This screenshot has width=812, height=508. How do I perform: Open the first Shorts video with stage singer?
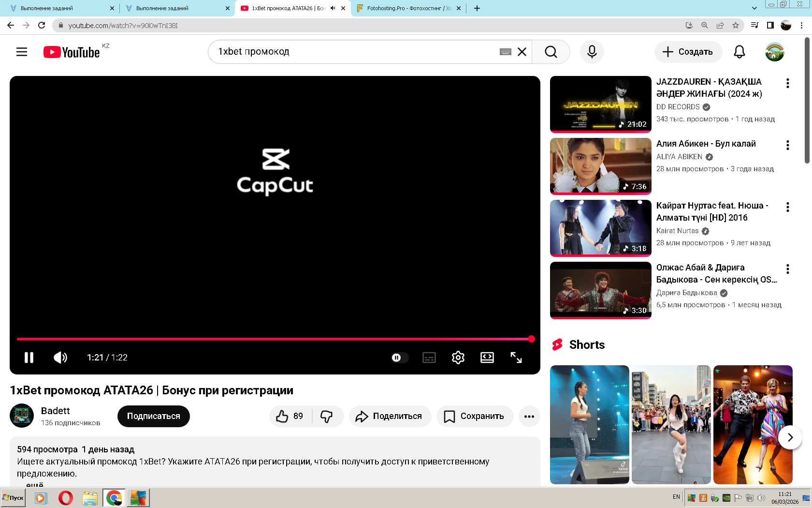click(x=590, y=425)
